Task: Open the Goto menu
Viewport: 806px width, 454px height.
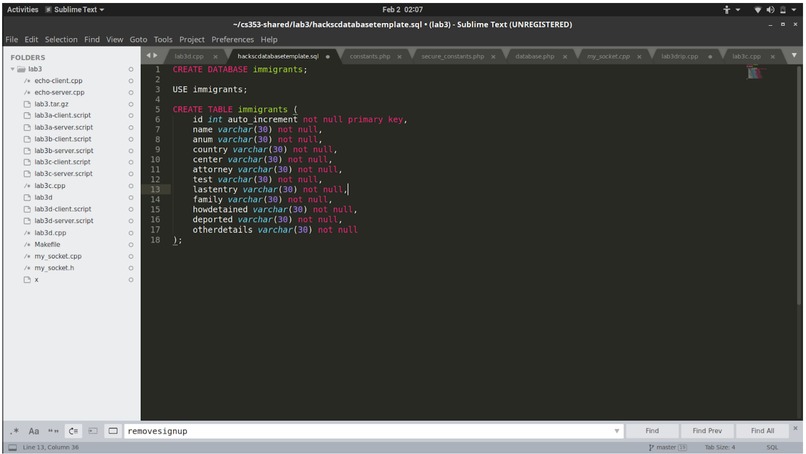Action: (138, 40)
